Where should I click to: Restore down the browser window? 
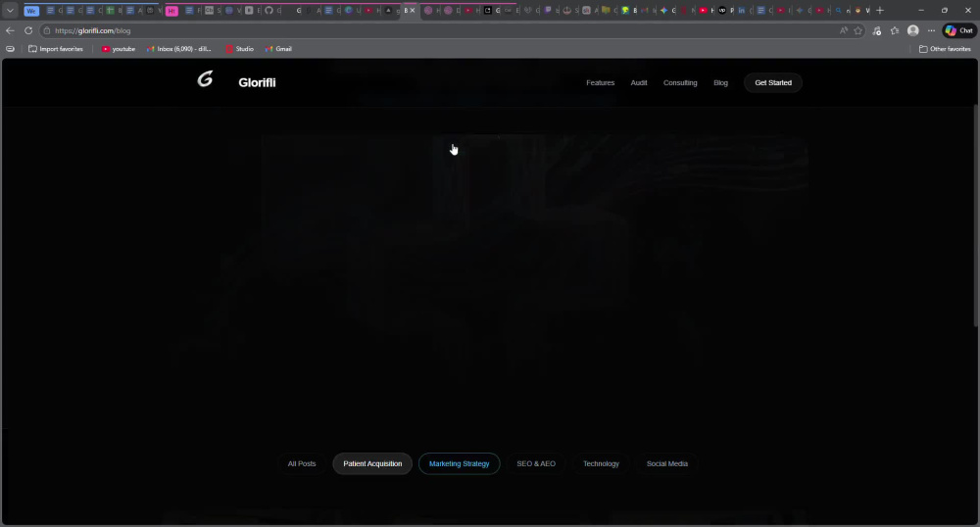(x=945, y=11)
